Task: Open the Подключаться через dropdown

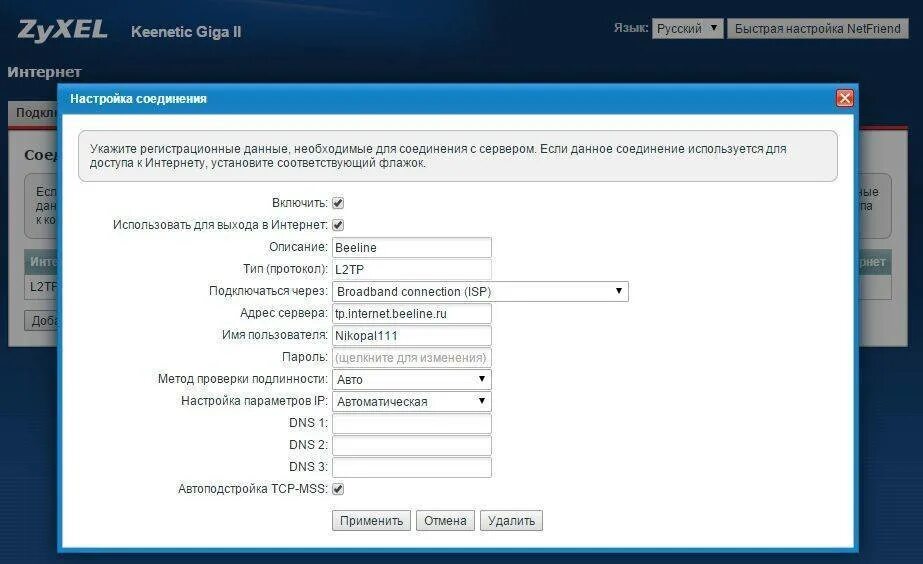Action: (x=480, y=291)
